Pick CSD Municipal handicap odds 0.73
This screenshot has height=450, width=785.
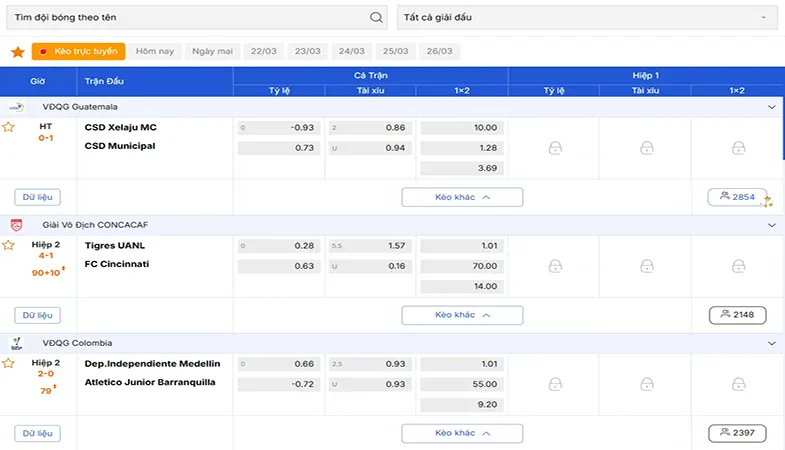click(x=279, y=148)
